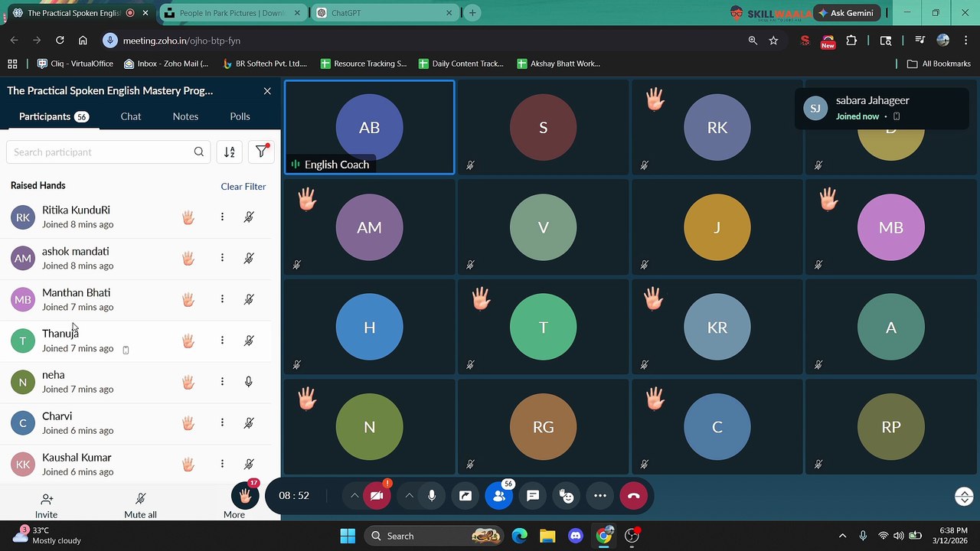Viewport: 980px width, 551px height.
Task: Open Discord from the taskbar
Action: click(576, 536)
